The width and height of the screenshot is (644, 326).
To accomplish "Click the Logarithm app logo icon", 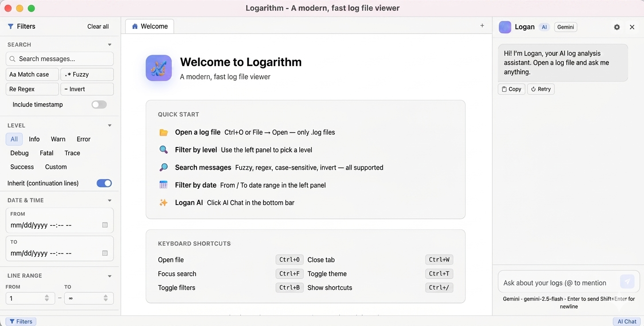I will click(x=159, y=68).
